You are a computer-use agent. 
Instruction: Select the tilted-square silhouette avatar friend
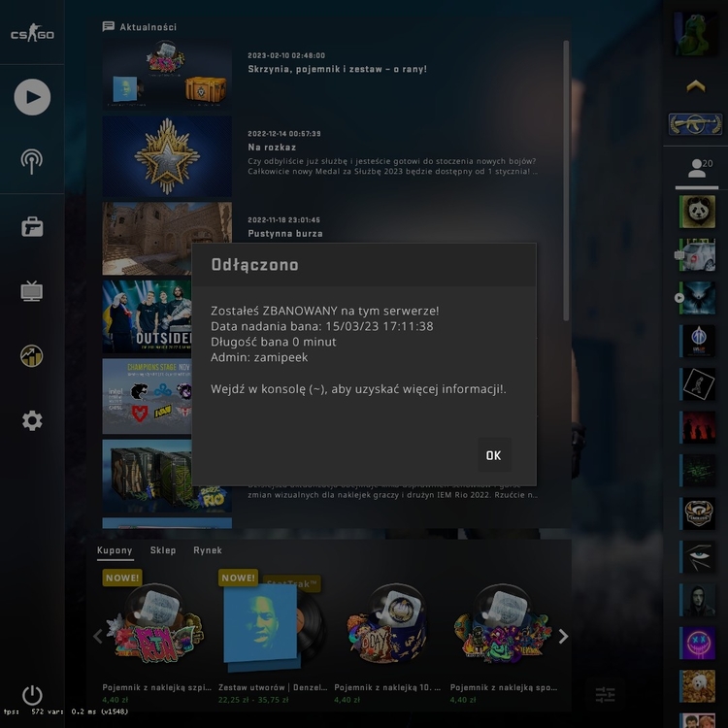[697, 384]
